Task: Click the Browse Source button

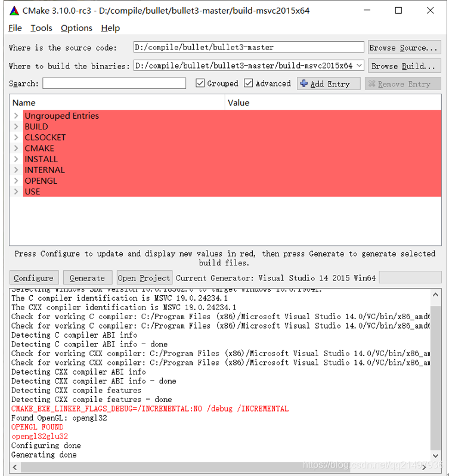Action: pos(404,48)
